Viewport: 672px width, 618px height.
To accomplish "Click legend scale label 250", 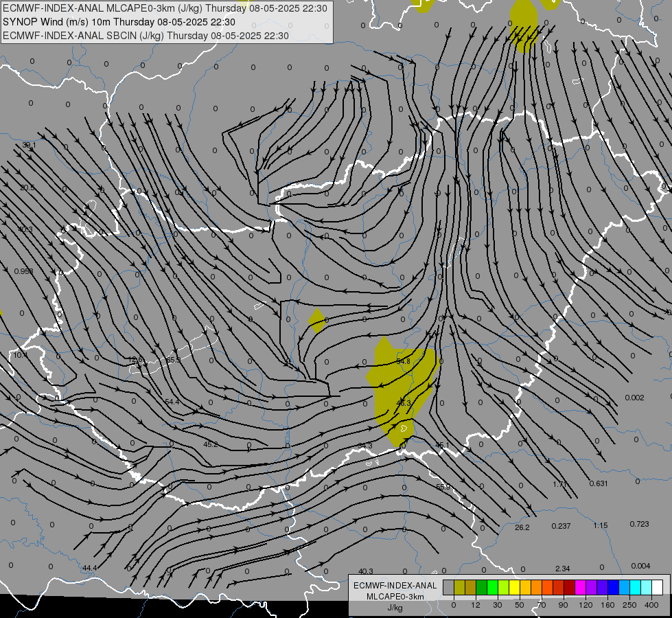I will click(x=629, y=605).
